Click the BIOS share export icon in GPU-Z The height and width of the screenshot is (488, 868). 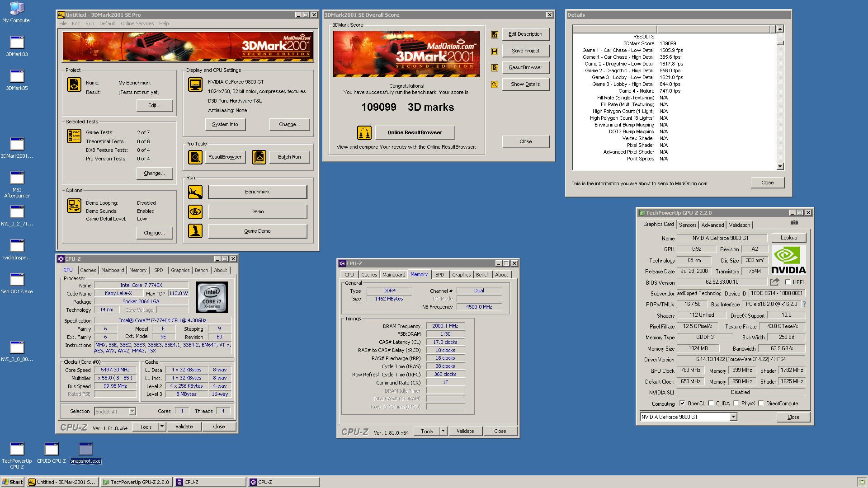coord(775,282)
